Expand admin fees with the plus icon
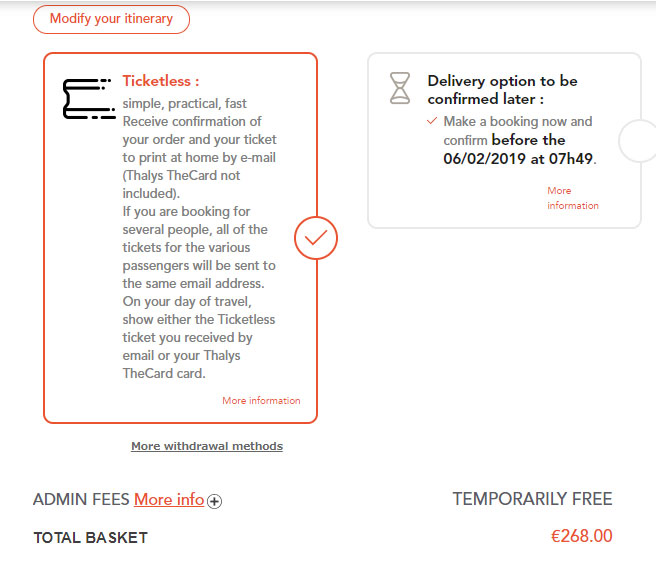 [x=215, y=501]
